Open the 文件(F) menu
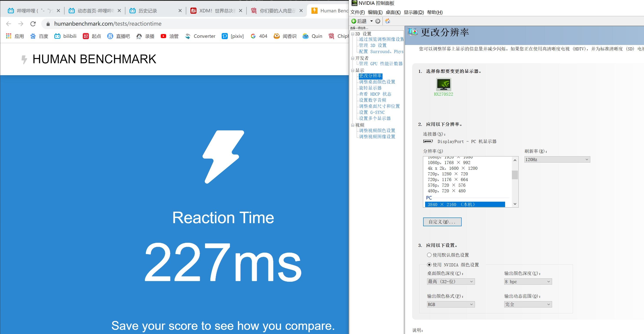 [358, 12]
